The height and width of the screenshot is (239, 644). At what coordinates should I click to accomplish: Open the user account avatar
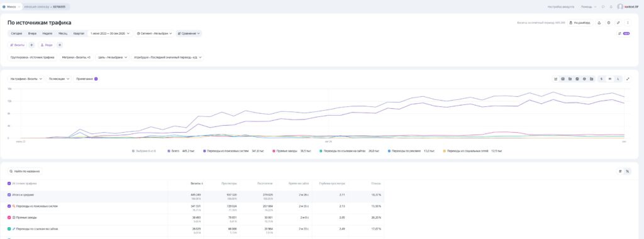coord(619,6)
